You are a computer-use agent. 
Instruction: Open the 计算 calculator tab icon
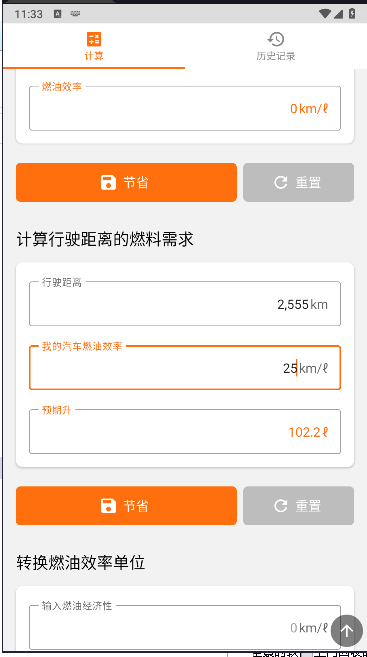pyautogui.click(x=94, y=39)
